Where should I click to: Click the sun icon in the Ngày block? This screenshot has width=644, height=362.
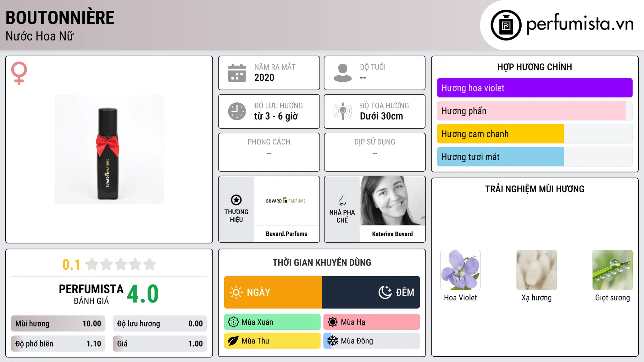coord(236,292)
